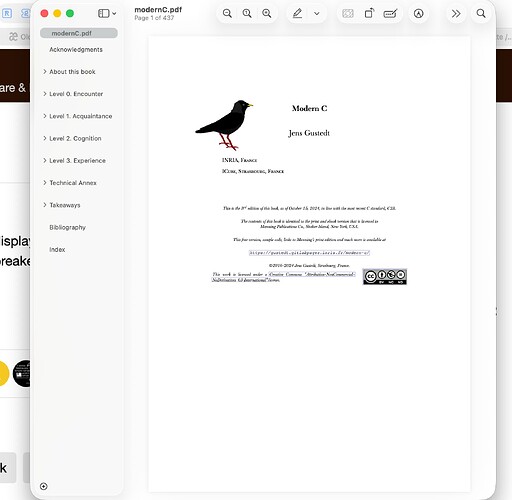This screenshot has width=512, height=500.
Task: Click the Page 1 of 437 indicator
Action: 154,18
